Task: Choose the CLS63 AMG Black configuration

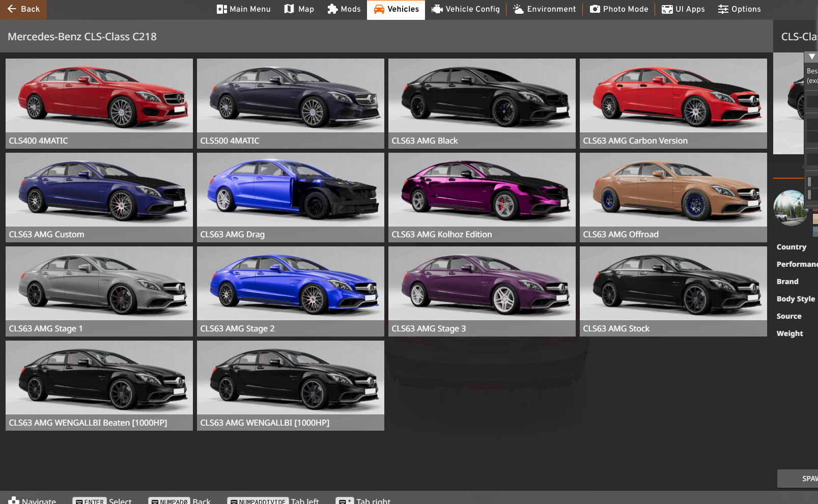Action: 482,103
